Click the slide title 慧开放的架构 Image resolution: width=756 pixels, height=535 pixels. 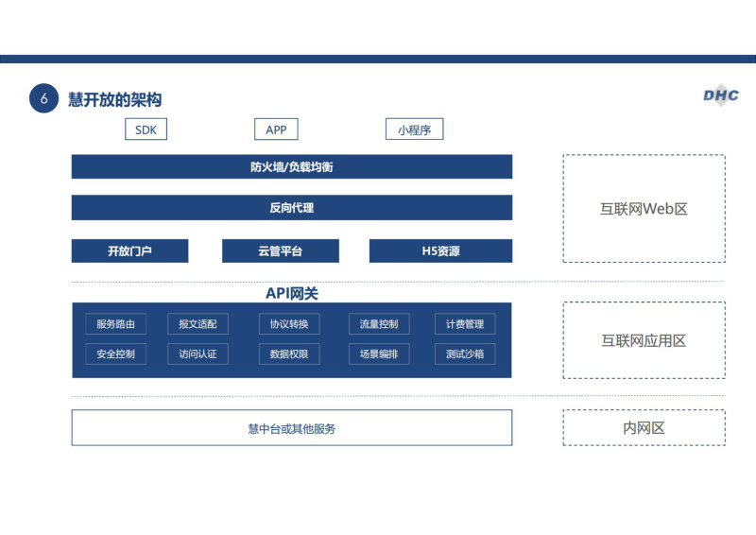(114, 99)
